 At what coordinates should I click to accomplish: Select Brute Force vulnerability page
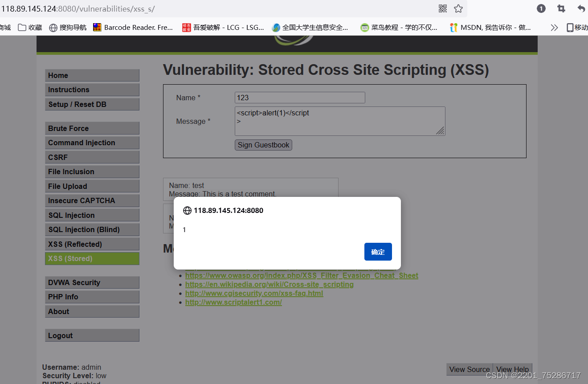coord(92,128)
